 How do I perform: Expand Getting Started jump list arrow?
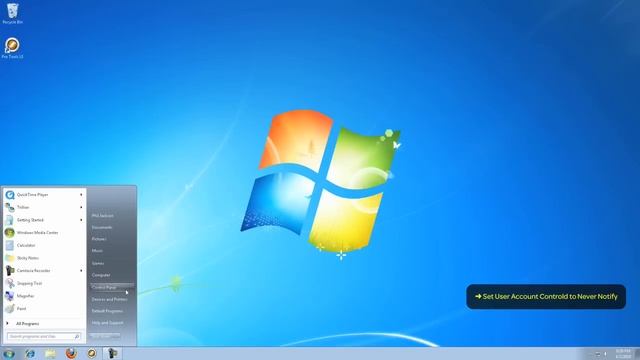tap(81, 220)
